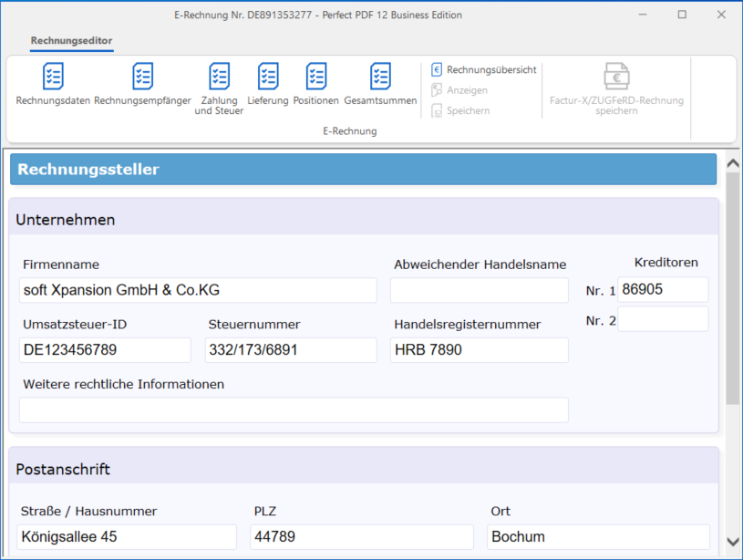This screenshot has width=743, height=560.
Task: Maximize the application window
Action: tap(682, 15)
